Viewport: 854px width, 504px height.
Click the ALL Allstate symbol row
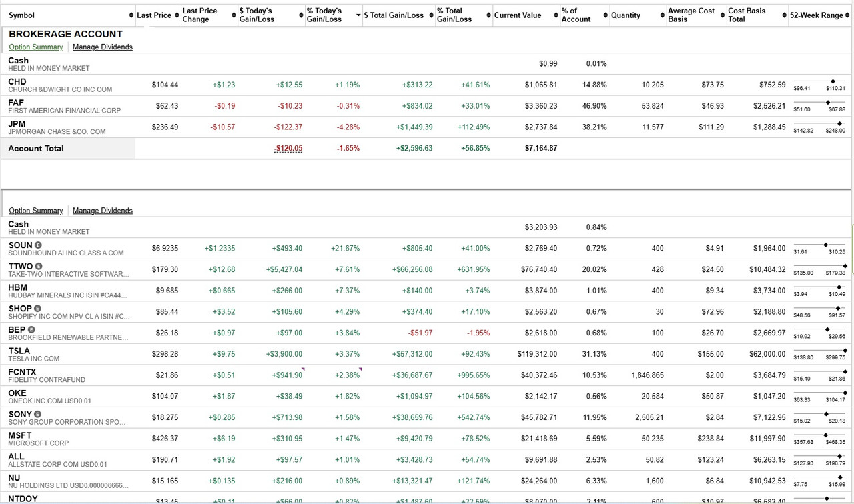tap(16, 457)
